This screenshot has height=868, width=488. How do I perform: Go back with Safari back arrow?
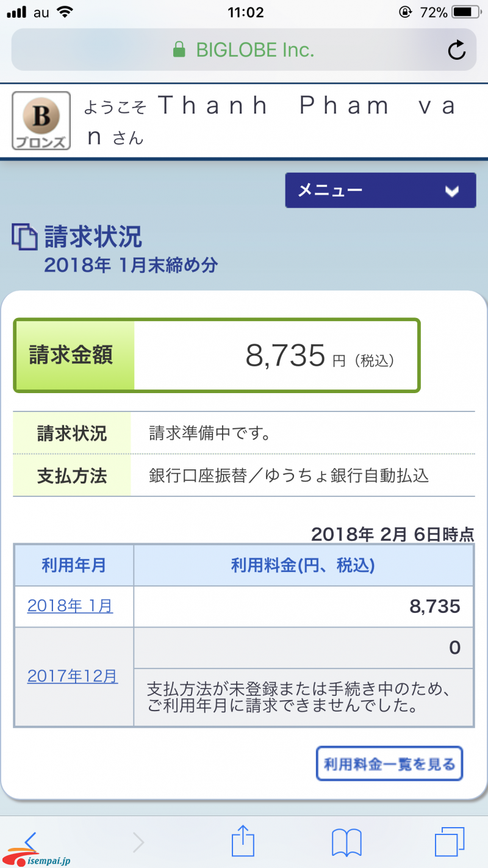point(30,841)
